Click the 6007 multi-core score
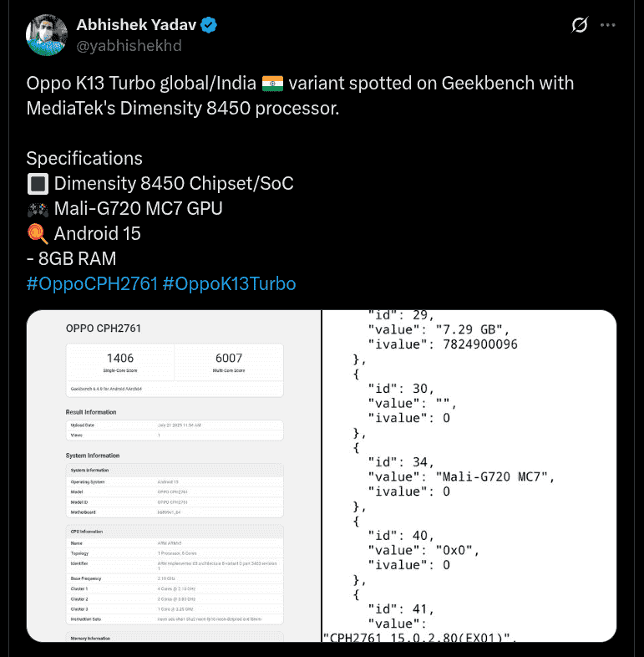This screenshot has height=657, width=644. click(x=228, y=358)
